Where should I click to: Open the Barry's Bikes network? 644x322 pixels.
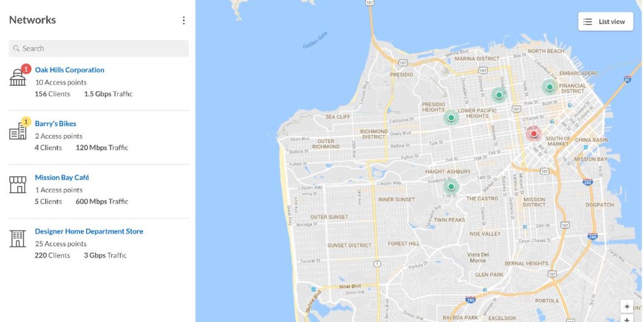pyautogui.click(x=55, y=124)
